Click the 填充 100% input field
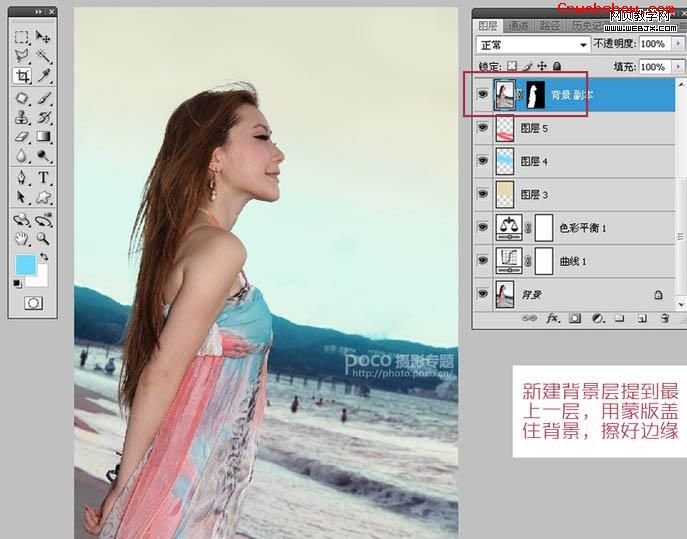687x539 pixels. (x=655, y=67)
